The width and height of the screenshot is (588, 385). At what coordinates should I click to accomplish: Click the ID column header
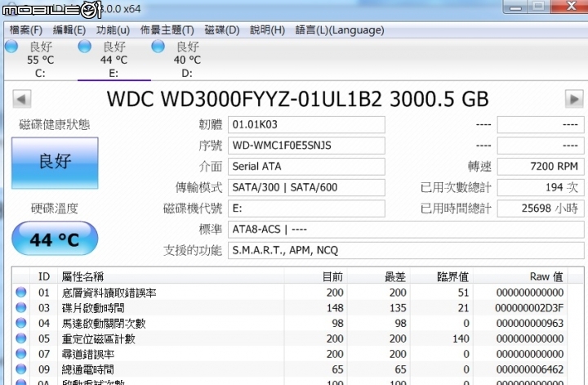(44, 277)
